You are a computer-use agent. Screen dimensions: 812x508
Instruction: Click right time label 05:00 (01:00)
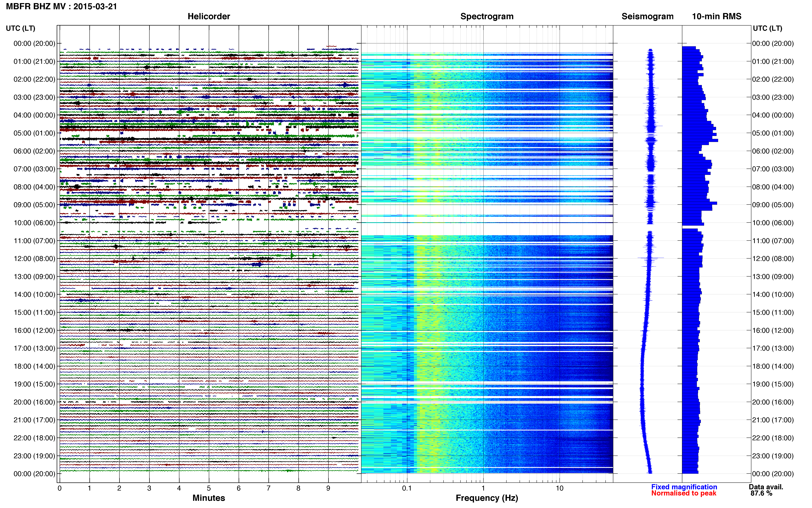pyautogui.click(x=773, y=133)
